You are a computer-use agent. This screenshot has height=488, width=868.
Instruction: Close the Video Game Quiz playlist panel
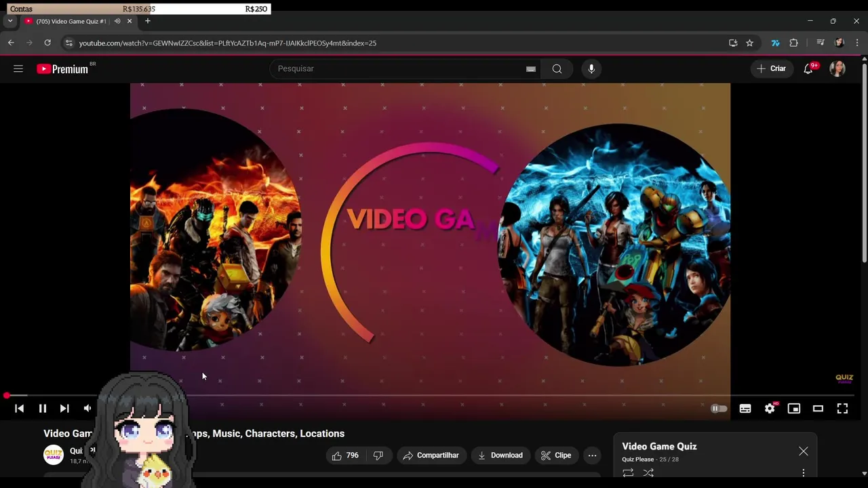click(804, 451)
